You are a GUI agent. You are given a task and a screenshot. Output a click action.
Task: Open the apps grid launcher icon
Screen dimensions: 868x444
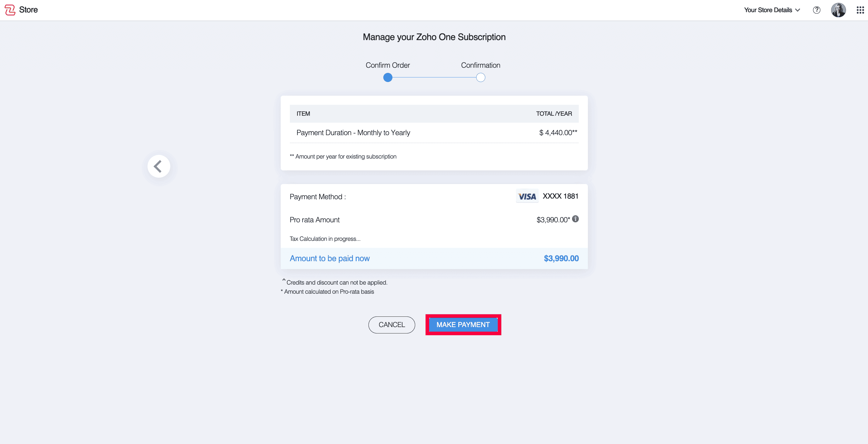[860, 10]
